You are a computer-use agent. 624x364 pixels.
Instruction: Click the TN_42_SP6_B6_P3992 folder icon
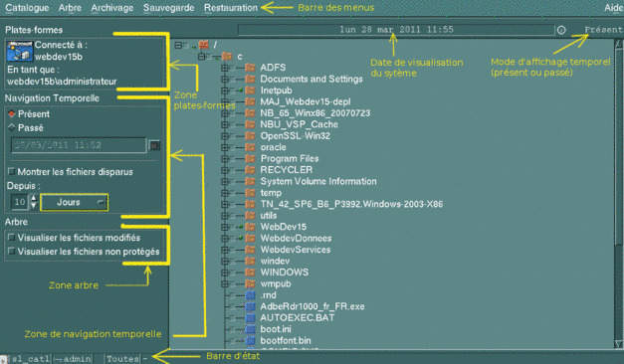click(250, 204)
